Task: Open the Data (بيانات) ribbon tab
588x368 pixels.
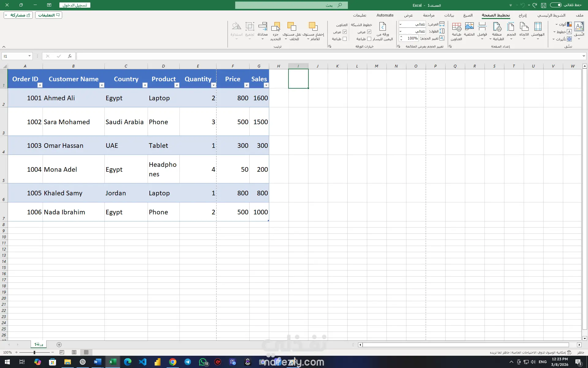Action: pyautogui.click(x=449, y=15)
